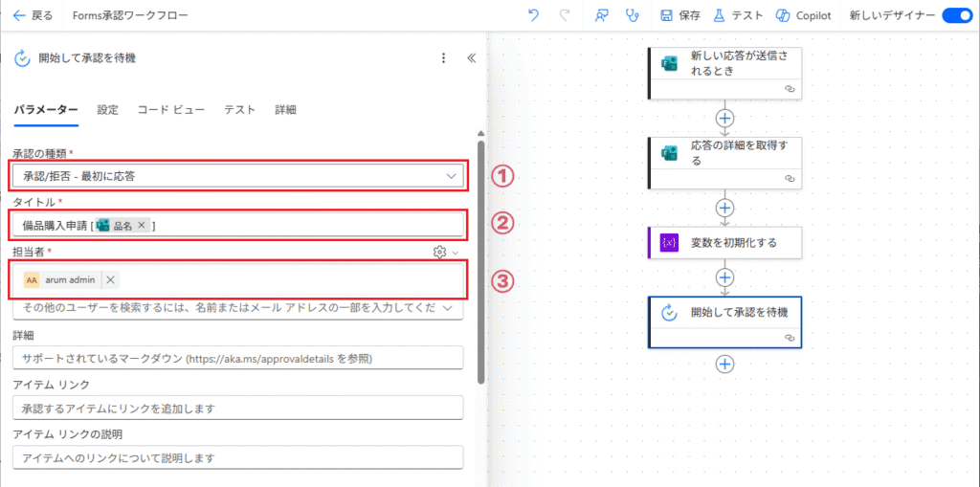This screenshot has height=487, width=980.
Task: Click the approval icon in panel header
Action: click(x=23, y=58)
